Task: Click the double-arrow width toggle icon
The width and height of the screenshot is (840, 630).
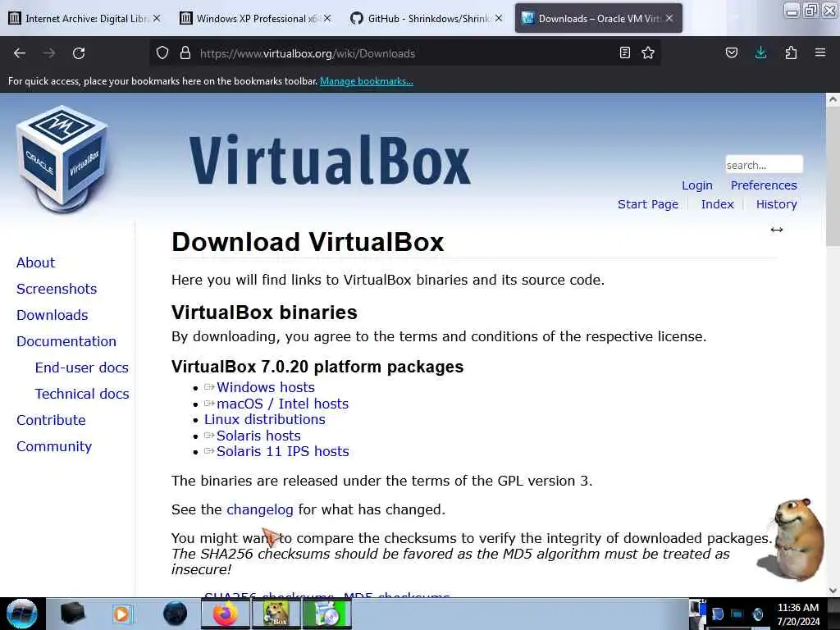Action: click(x=777, y=230)
